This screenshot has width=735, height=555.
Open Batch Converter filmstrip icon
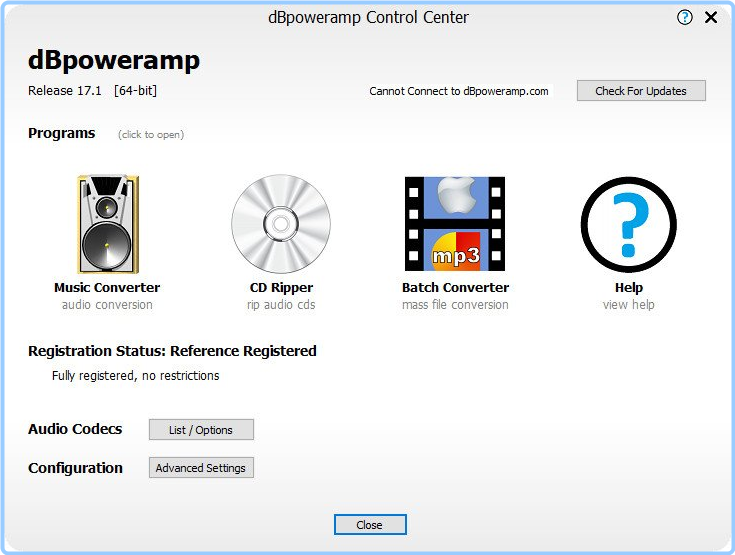pyautogui.click(x=455, y=224)
